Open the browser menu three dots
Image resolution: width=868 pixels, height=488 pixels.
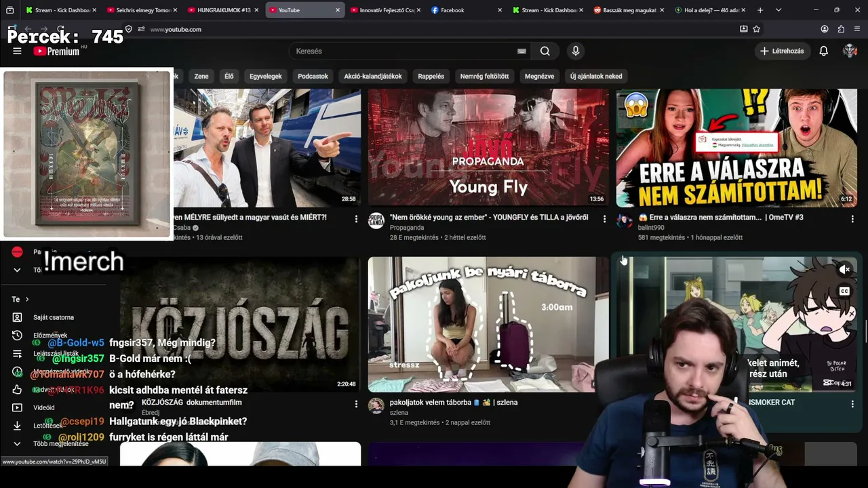click(x=857, y=29)
